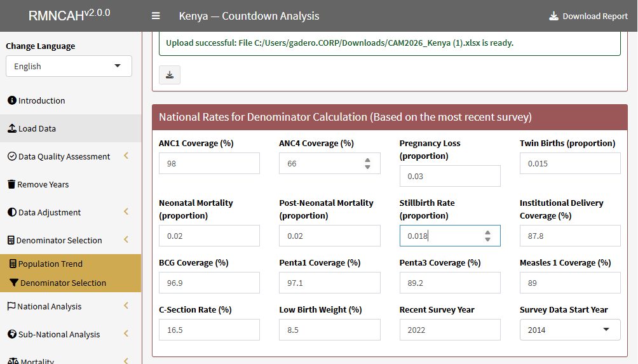The image size is (638, 364).
Task: Toggle the hamburger sidebar menu icon
Action: tap(156, 16)
